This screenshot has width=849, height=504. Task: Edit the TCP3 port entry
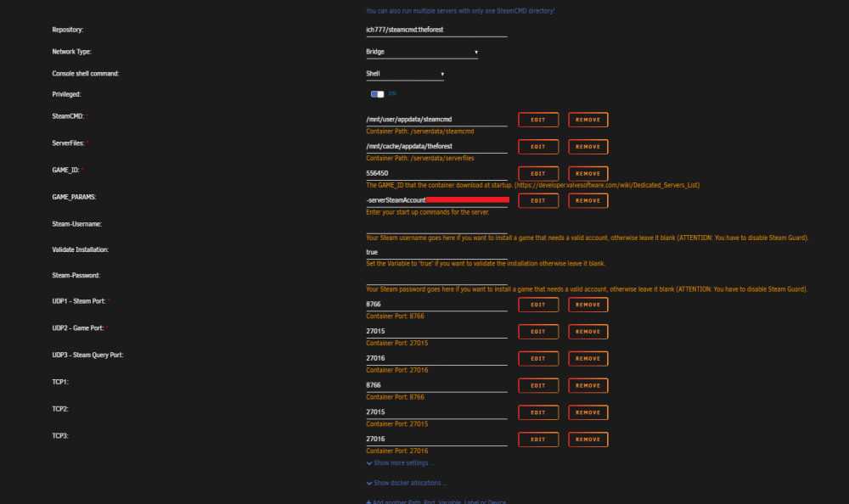click(538, 440)
